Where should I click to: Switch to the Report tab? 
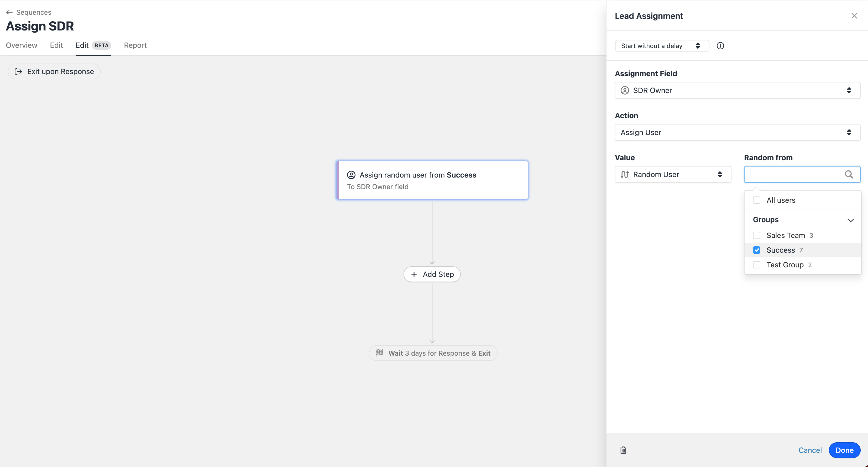coord(135,45)
